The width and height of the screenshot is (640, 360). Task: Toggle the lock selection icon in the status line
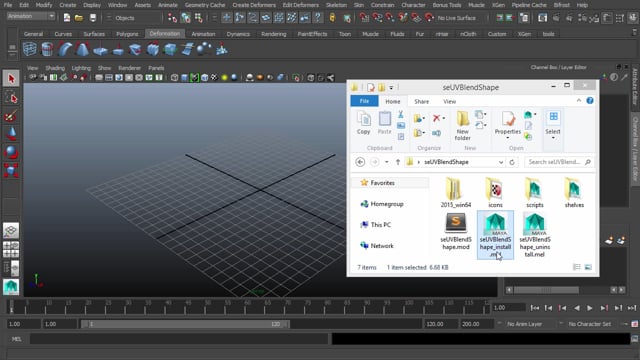pyautogui.click(x=332, y=18)
